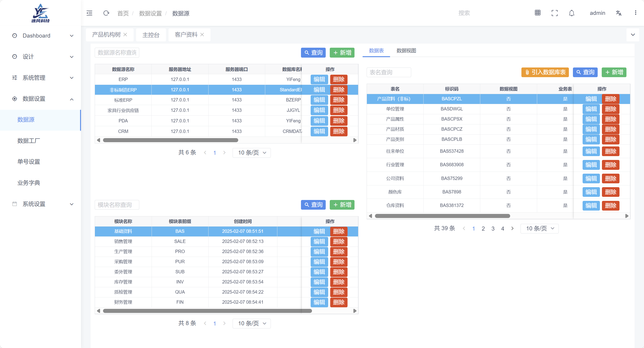The width and height of the screenshot is (644, 348).
Task: Collapse the sidebar with the hamburger icon
Action: [89, 13]
